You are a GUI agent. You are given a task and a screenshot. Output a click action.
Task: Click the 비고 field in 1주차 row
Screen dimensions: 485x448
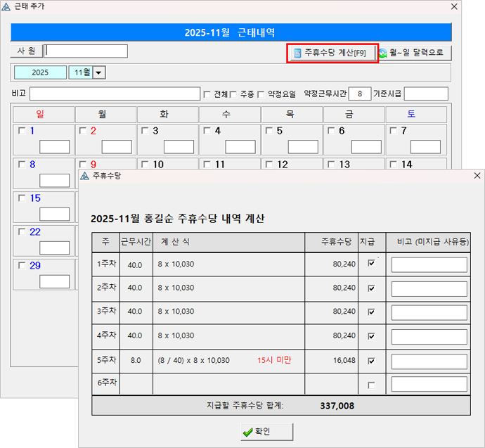tap(429, 265)
